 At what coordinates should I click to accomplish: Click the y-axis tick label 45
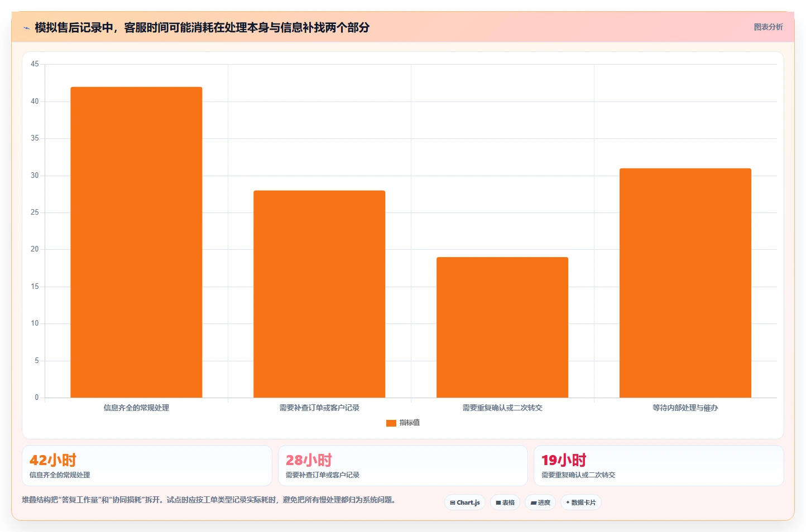coord(35,64)
